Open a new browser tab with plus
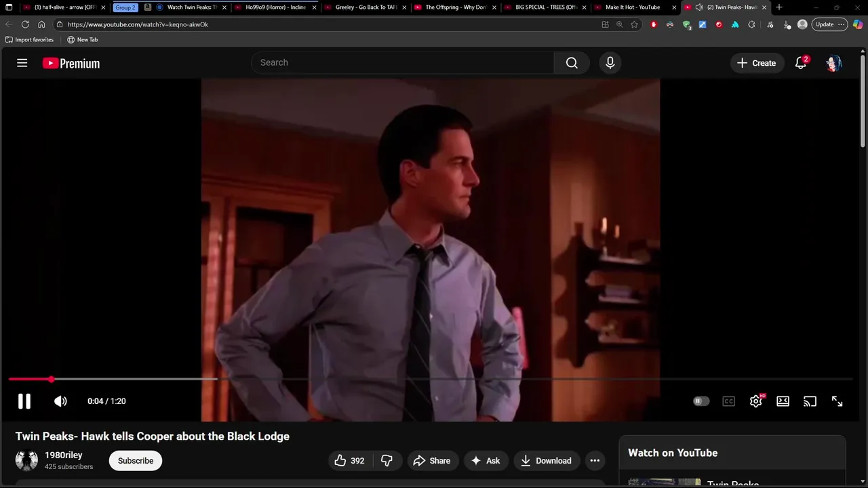This screenshot has height=488, width=868. coord(778,7)
